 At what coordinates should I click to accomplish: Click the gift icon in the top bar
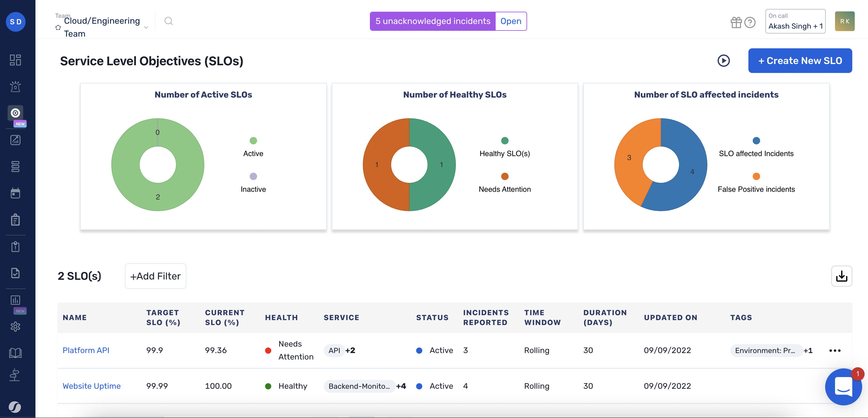pyautogui.click(x=737, y=22)
